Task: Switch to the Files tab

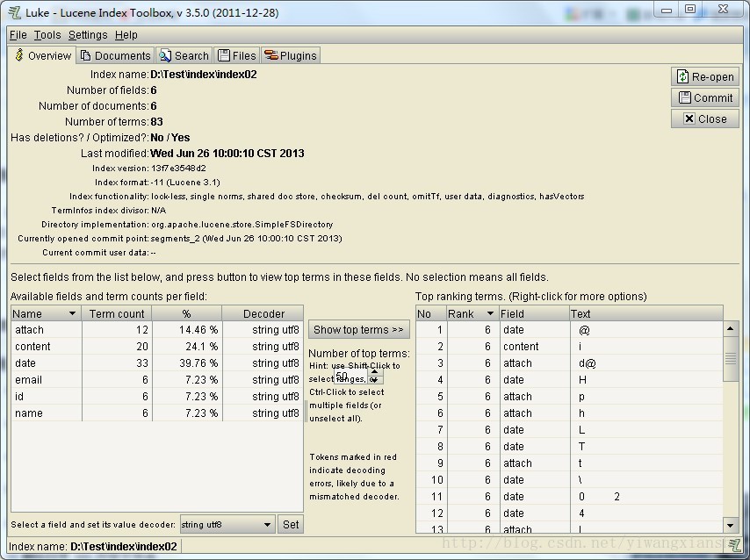Action: (237, 55)
